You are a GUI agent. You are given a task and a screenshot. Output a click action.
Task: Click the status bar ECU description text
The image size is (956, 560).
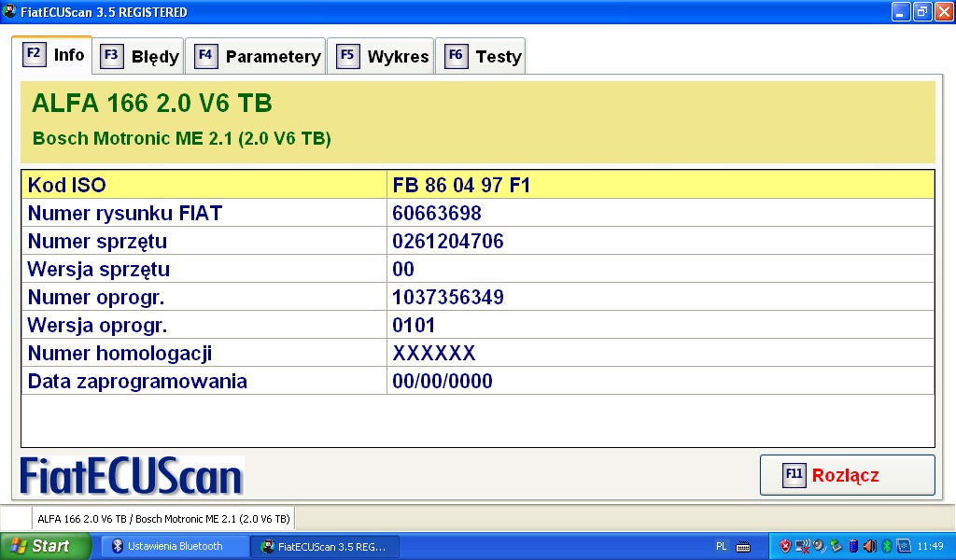163,519
